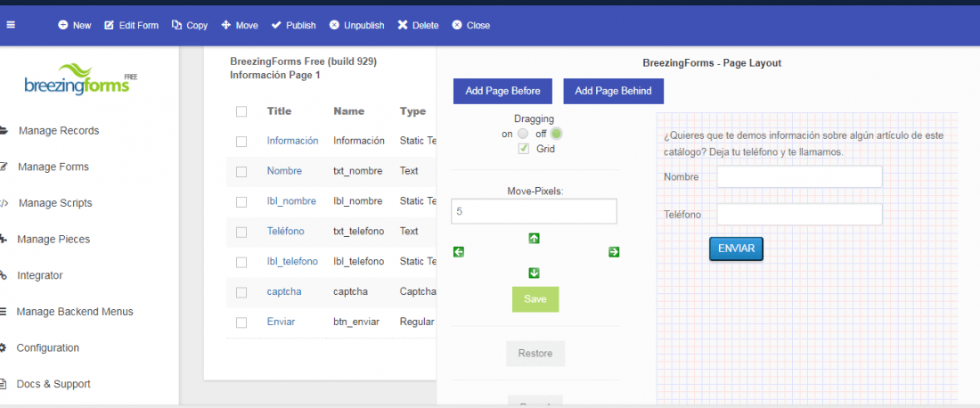The height and width of the screenshot is (408, 980).
Task: Click the Close circle-x icon
Action: click(x=457, y=26)
